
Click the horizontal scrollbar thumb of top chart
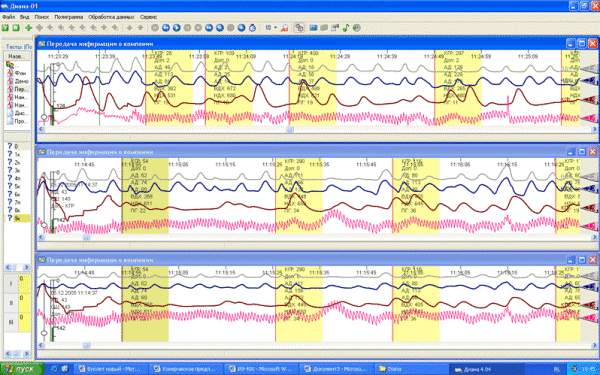pos(290,129)
